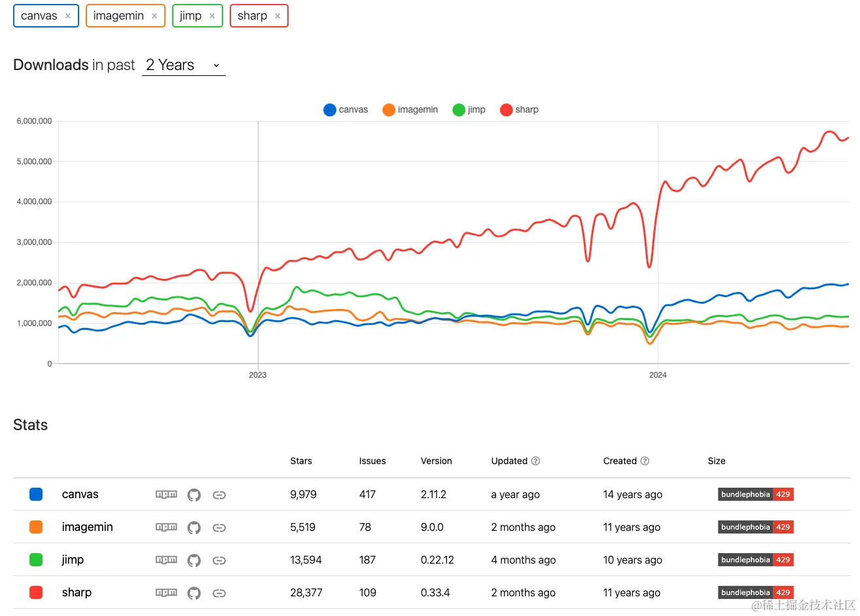Open bundlephobia badge for jimp
Screen dimensions: 860x616
(x=756, y=560)
